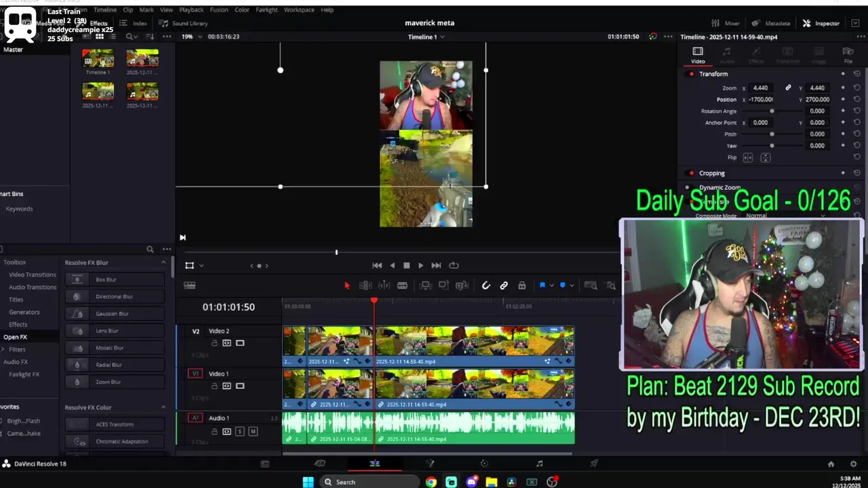This screenshot has width=868, height=488.
Task: Open the Sound Library panel
Action: click(183, 23)
